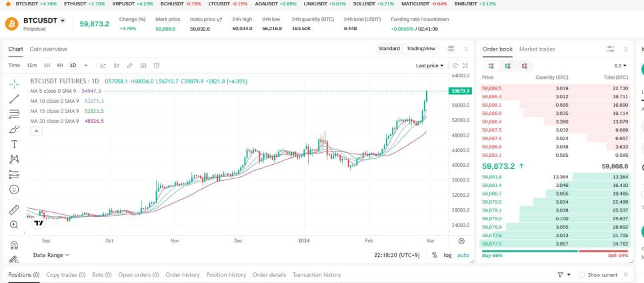Click the 22:18:20 (UTC+9) timezone button
The height and width of the screenshot is (283, 644).
coord(397,255)
